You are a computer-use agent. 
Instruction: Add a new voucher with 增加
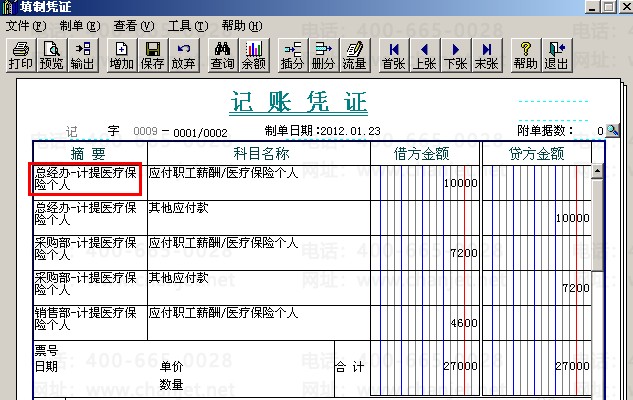122,56
